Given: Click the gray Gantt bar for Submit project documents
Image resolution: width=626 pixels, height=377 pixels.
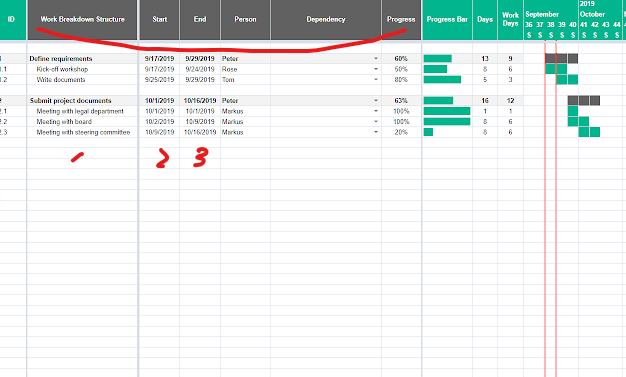Looking at the screenshot, I should pos(584,101).
